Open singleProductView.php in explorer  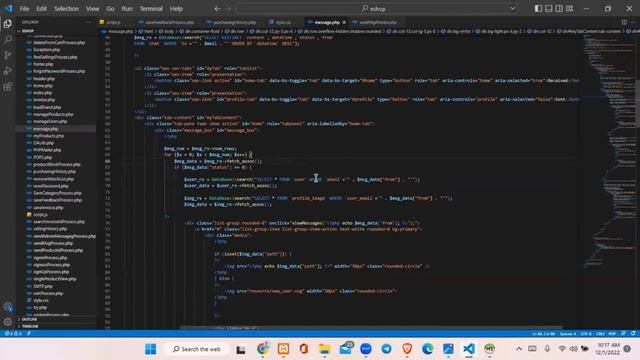[55, 279]
